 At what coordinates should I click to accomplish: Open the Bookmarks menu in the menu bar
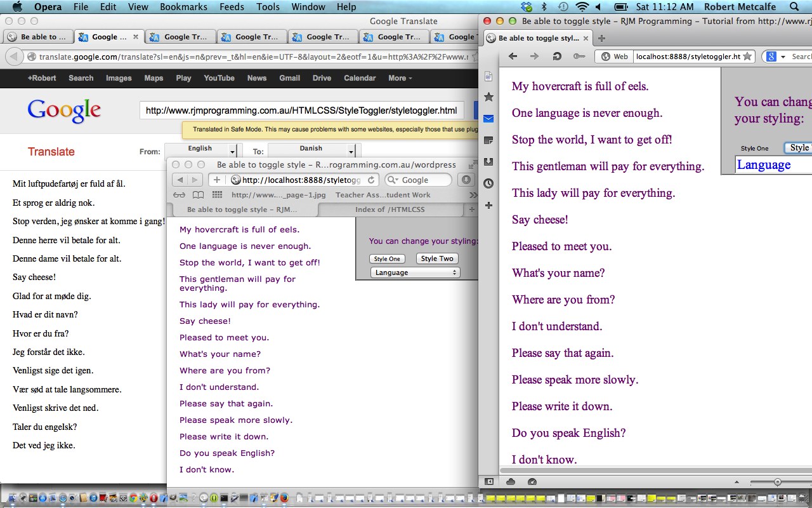[183, 7]
